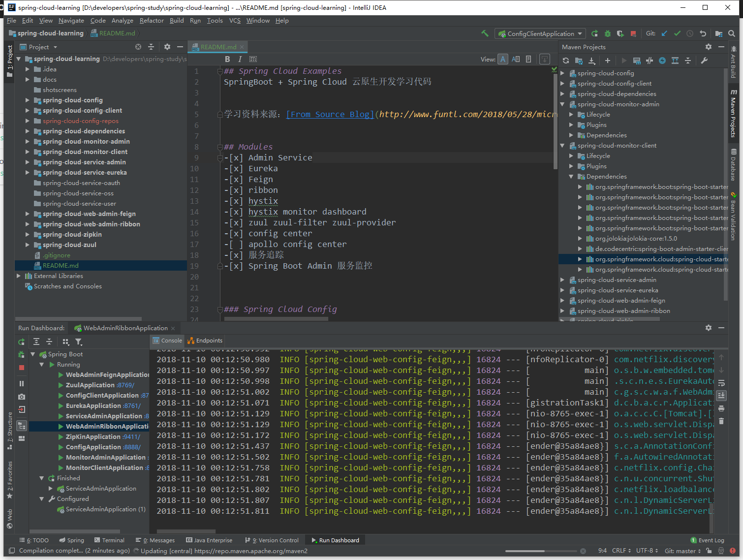The height and width of the screenshot is (560, 743).
Task: Open the Event Log button
Action: coord(707,540)
